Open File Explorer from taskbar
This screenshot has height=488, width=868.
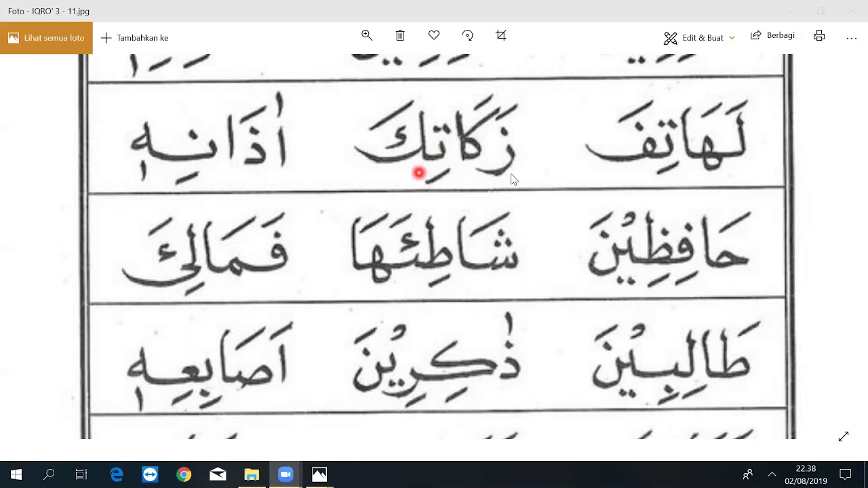252,474
